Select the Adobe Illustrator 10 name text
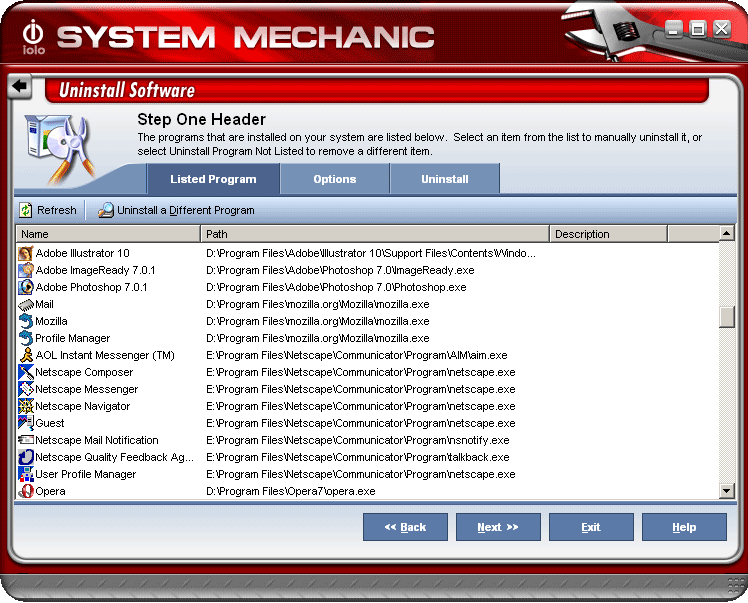 click(83, 253)
